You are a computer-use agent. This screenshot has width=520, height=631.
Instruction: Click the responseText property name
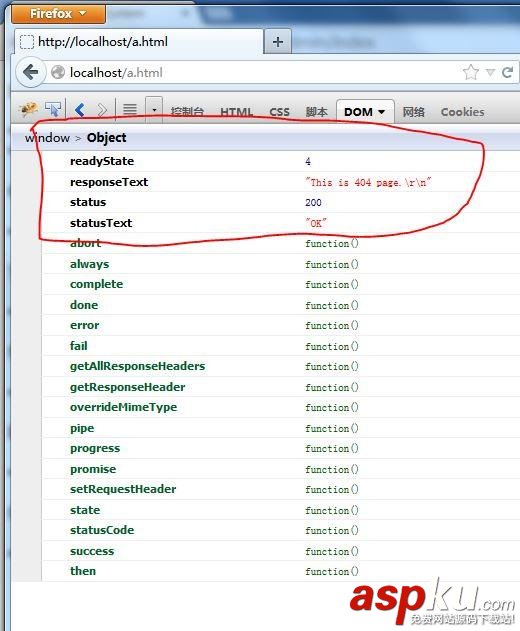pyautogui.click(x=109, y=182)
